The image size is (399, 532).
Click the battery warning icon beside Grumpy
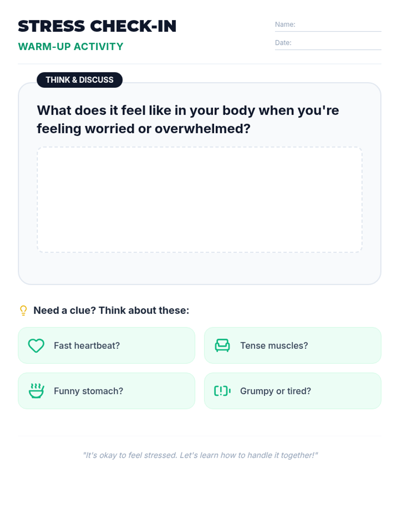(x=222, y=391)
